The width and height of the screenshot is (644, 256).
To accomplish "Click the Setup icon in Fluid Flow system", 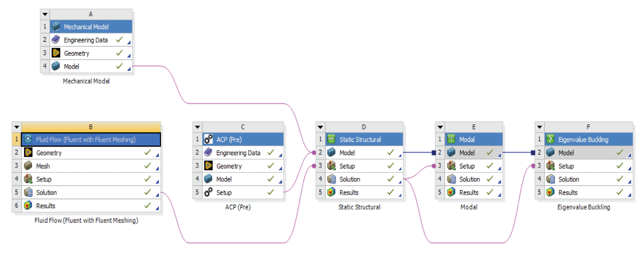I will (28, 179).
